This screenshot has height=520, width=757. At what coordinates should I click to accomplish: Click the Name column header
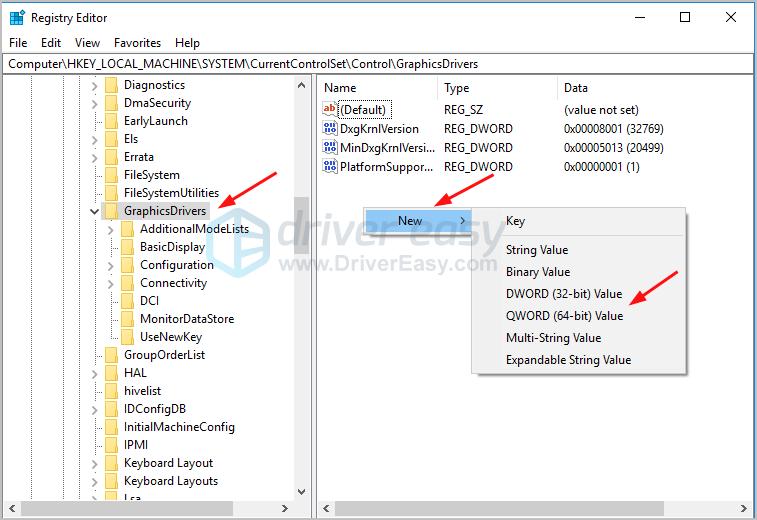point(340,88)
